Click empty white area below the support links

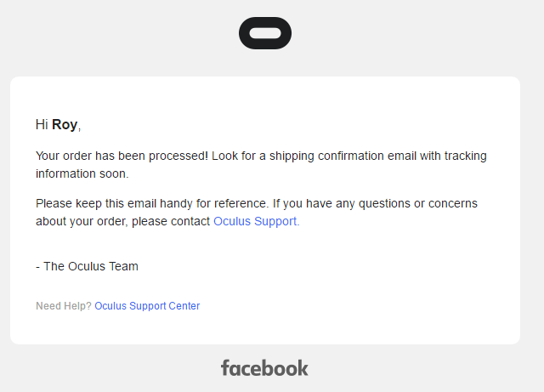340,327
